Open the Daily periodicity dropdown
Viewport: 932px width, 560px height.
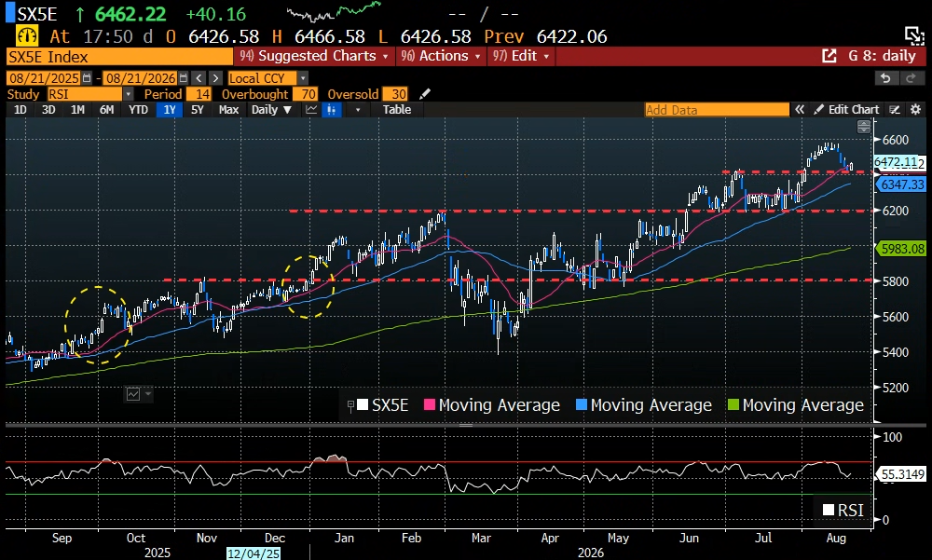(x=271, y=109)
